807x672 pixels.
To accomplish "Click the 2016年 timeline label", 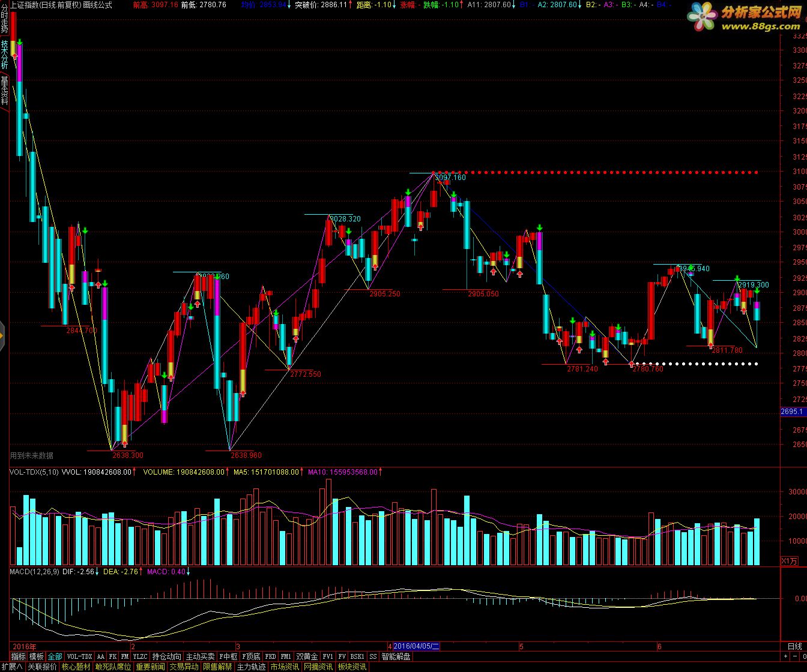I will (x=25, y=647).
